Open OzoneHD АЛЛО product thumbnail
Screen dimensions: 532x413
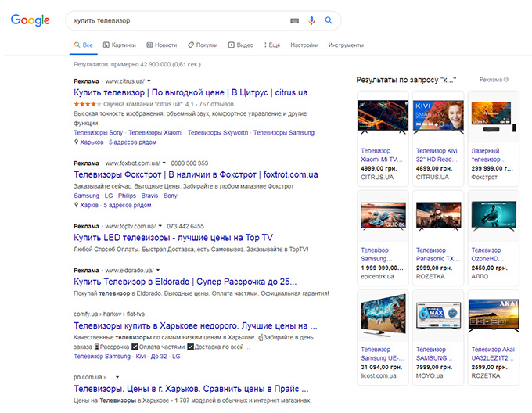(494, 216)
